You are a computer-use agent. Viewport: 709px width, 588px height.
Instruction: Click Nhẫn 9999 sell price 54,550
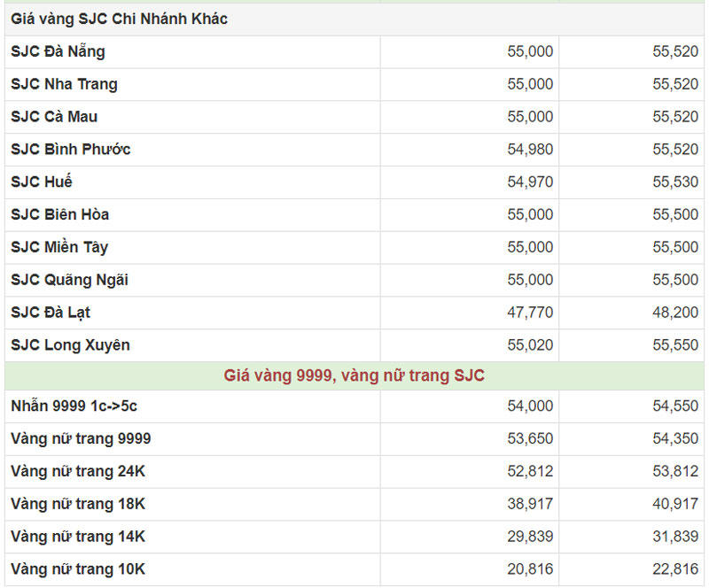tap(675, 406)
